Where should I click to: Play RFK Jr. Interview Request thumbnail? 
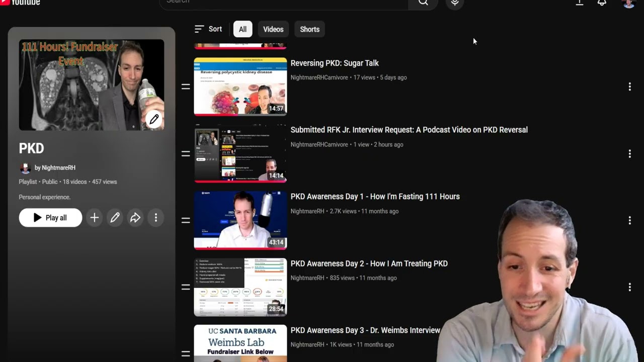pyautogui.click(x=240, y=154)
